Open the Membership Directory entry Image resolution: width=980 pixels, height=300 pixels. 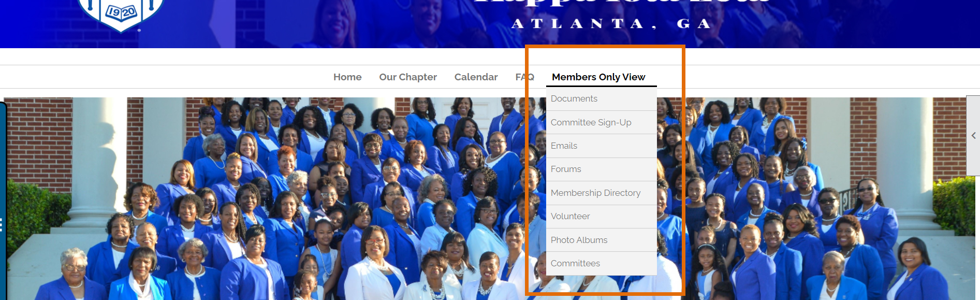point(602,193)
